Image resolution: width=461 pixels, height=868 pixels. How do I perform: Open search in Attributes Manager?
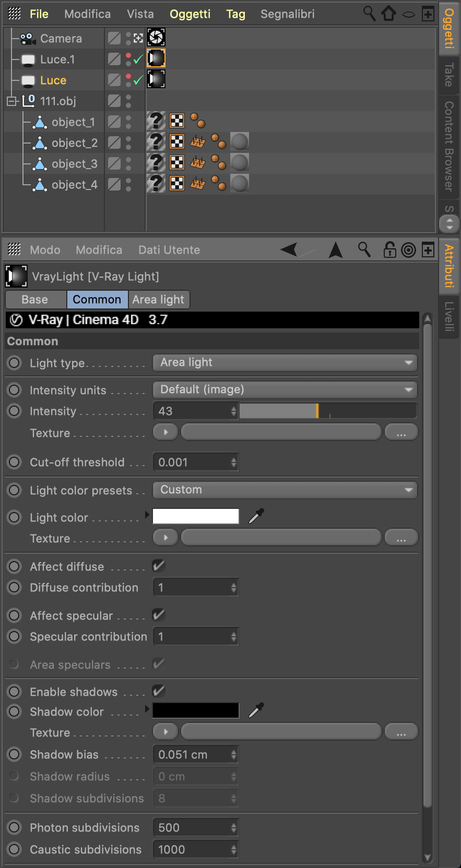click(364, 249)
